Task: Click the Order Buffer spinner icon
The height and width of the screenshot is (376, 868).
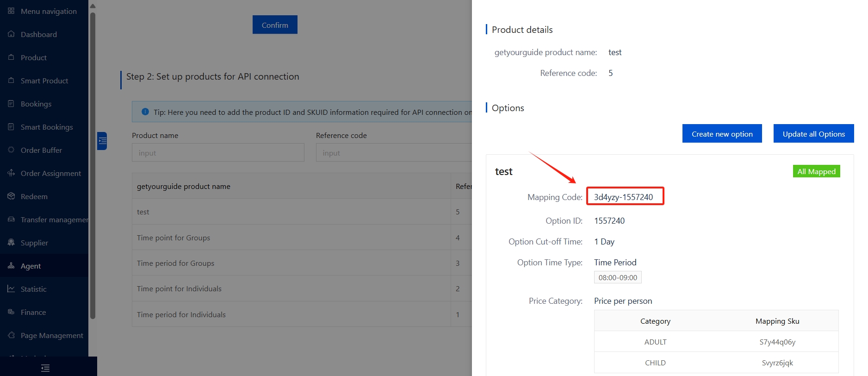Action: (x=11, y=150)
